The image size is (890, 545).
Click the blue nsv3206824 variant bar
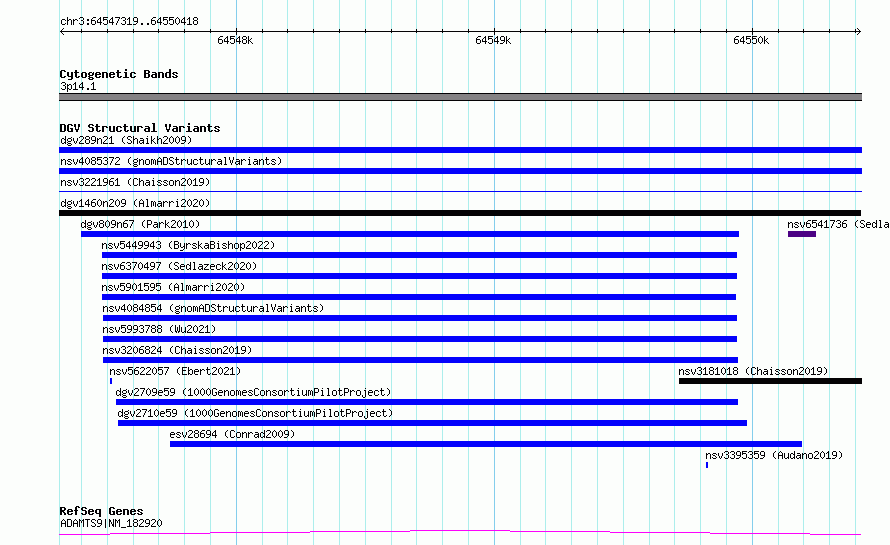pyautogui.click(x=421, y=360)
